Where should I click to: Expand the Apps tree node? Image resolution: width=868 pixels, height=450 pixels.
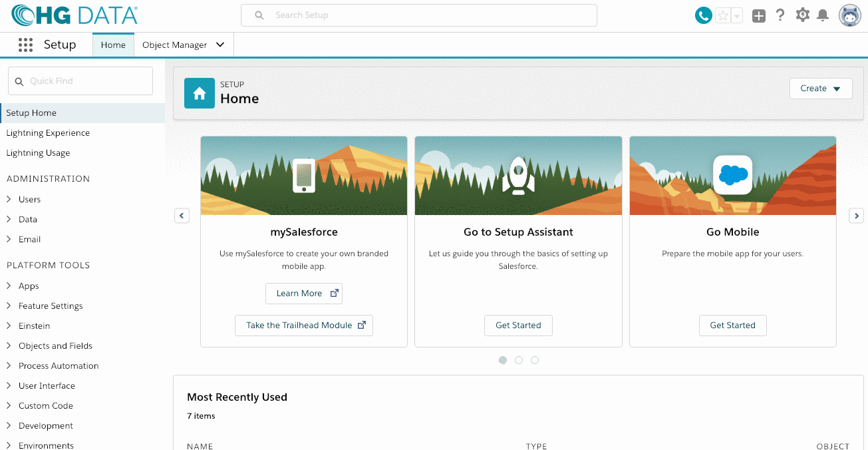tap(9, 286)
